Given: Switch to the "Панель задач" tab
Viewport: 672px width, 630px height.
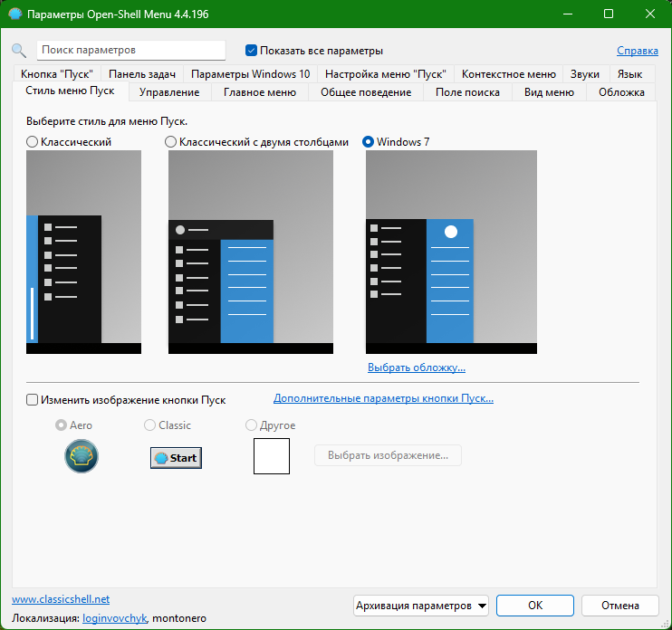Looking at the screenshot, I should pyautogui.click(x=141, y=74).
